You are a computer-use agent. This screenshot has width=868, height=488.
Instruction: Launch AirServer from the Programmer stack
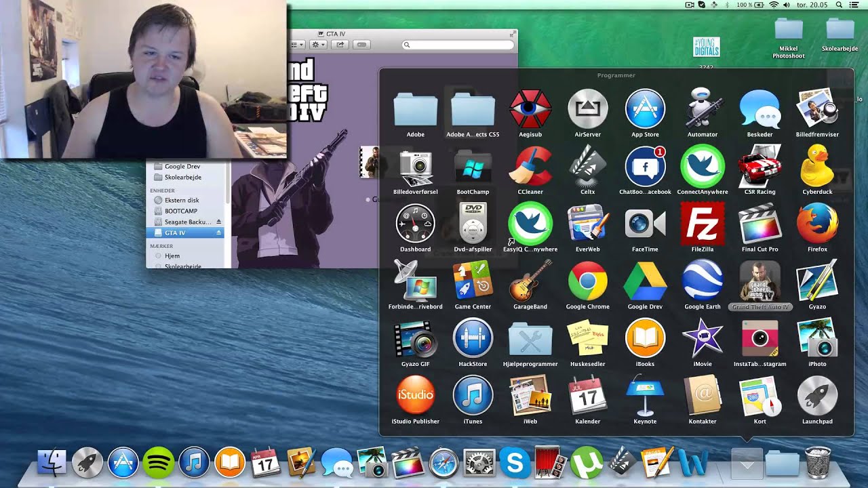(x=587, y=109)
